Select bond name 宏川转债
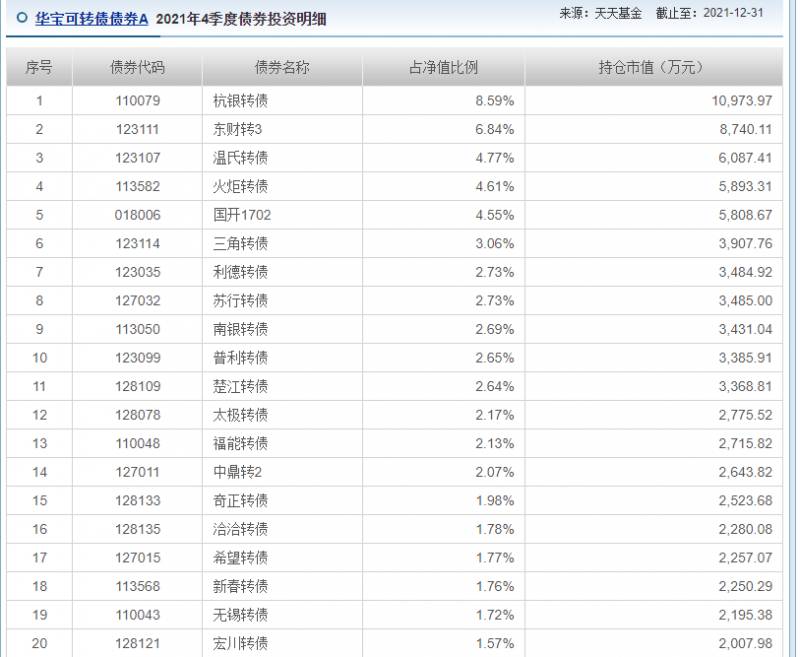Image resolution: width=800 pixels, height=657 pixels. pyautogui.click(x=240, y=643)
